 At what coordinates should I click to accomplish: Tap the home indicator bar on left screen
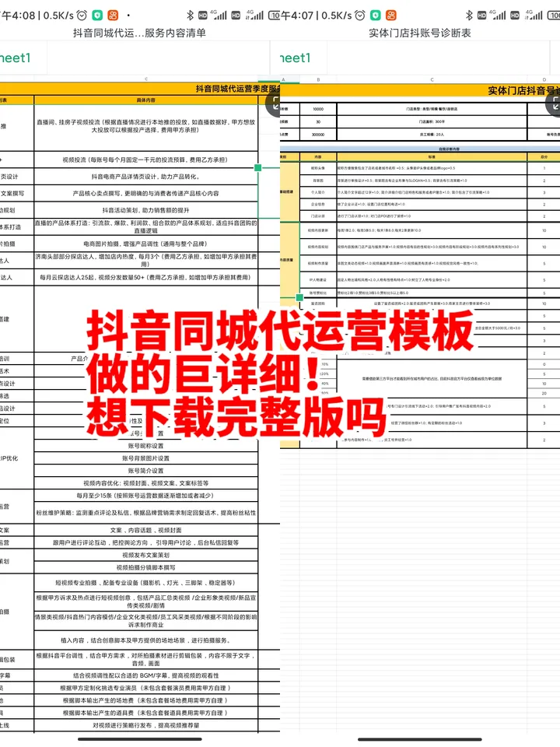(x=140, y=739)
